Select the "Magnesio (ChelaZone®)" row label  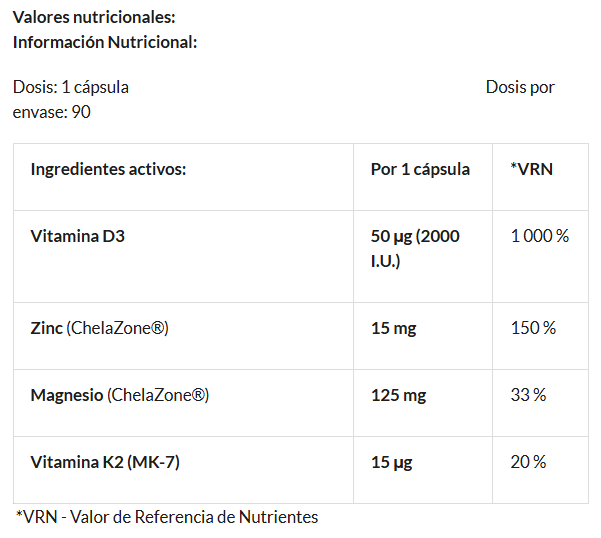[120, 395]
